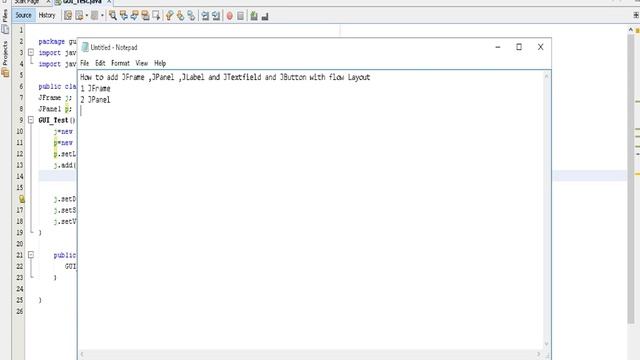
Task: Click the Find Next Occurrence icon
Action: [x=134, y=16]
